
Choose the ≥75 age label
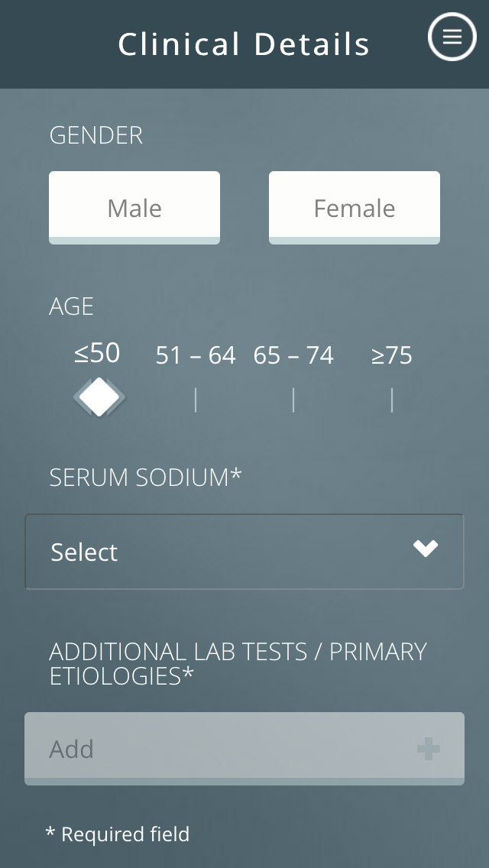coord(392,355)
